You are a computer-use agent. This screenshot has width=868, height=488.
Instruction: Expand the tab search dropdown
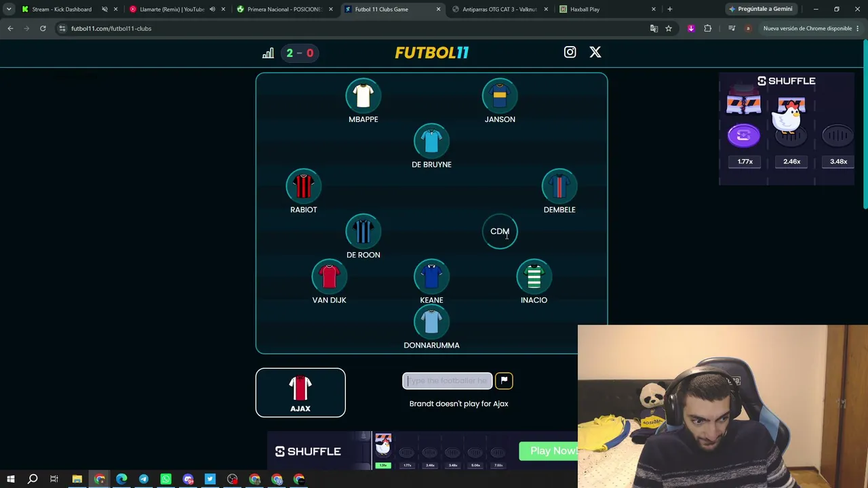pyautogui.click(x=9, y=9)
